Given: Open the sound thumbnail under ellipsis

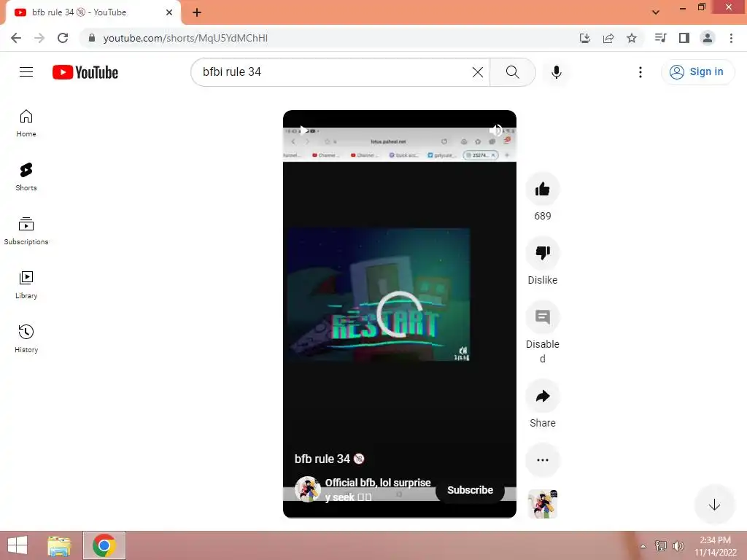Looking at the screenshot, I should click(x=543, y=504).
